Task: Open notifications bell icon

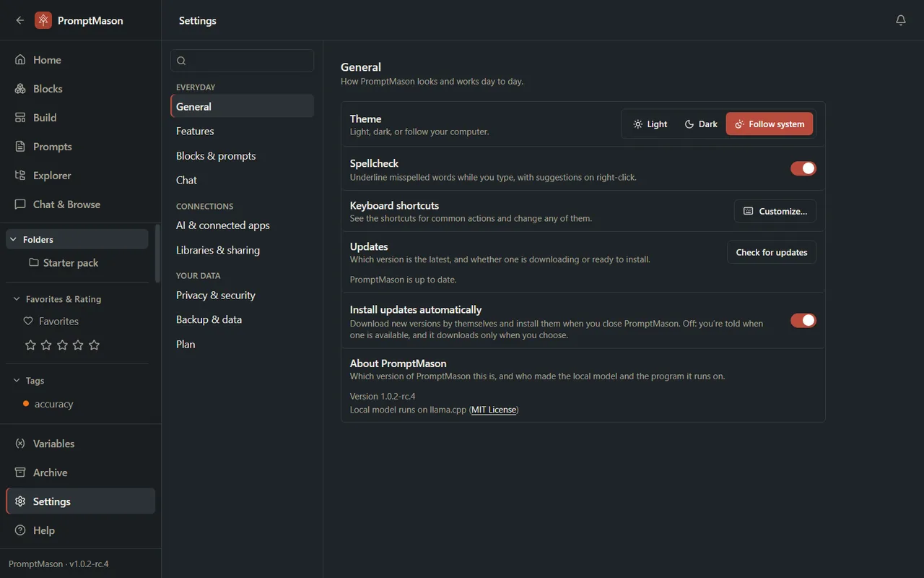Action: pyautogui.click(x=901, y=20)
